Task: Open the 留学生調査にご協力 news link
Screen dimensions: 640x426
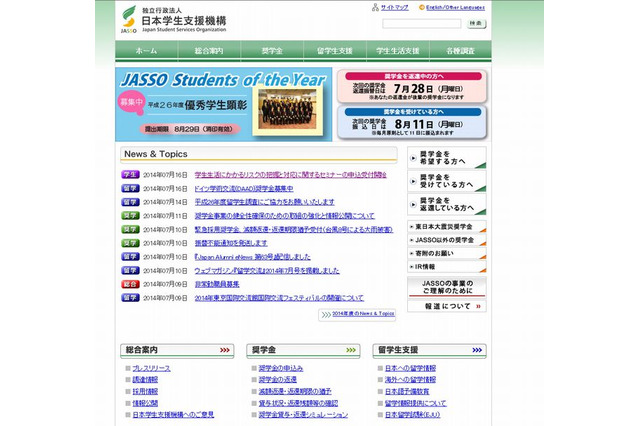Action: [x=264, y=202]
